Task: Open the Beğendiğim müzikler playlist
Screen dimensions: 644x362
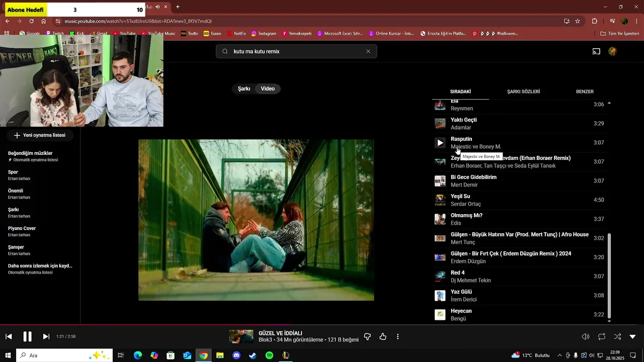Action: [40, 156]
